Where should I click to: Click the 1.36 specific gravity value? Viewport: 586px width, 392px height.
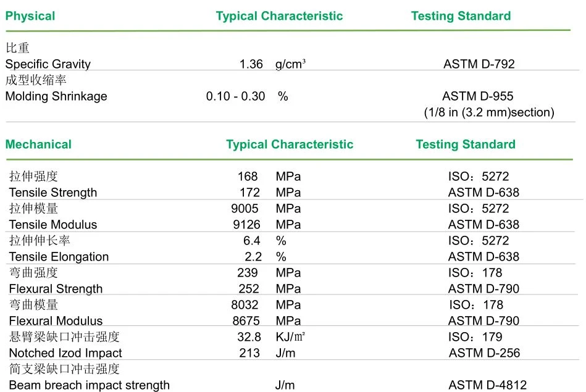251,64
